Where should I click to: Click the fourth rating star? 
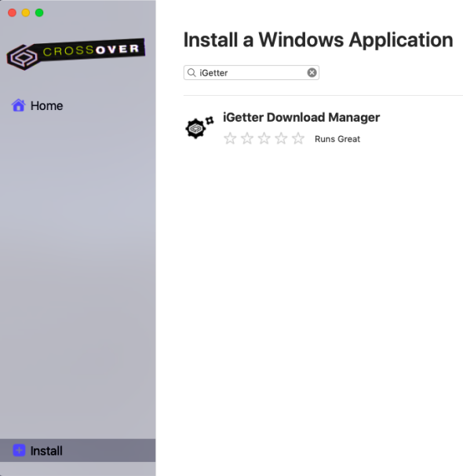281,138
